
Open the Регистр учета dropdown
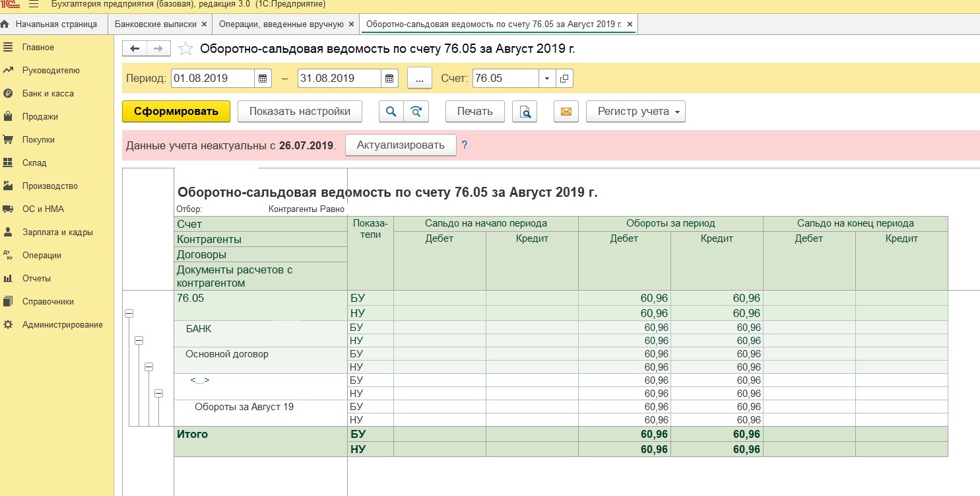pyautogui.click(x=636, y=112)
